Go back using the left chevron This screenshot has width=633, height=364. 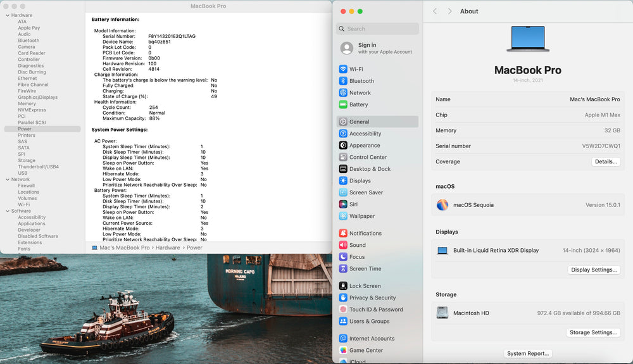click(435, 11)
